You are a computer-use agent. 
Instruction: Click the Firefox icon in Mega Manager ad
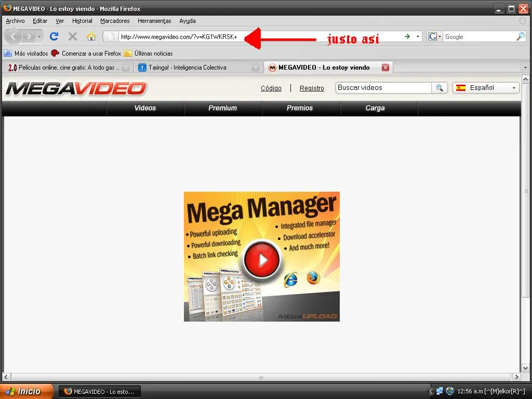pyautogui.click(x=313, y=277)
